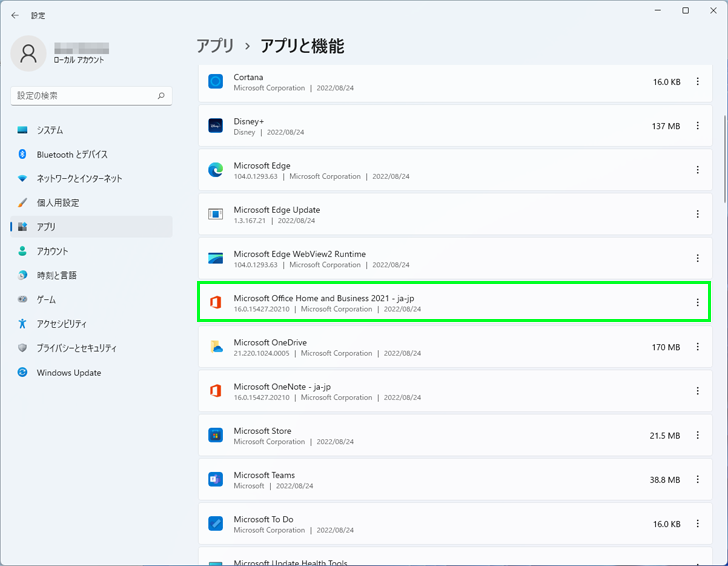Click the Microsoft Edge app icon
The width and height of the screenshot is (728, 566).
[x=215, y=170]
